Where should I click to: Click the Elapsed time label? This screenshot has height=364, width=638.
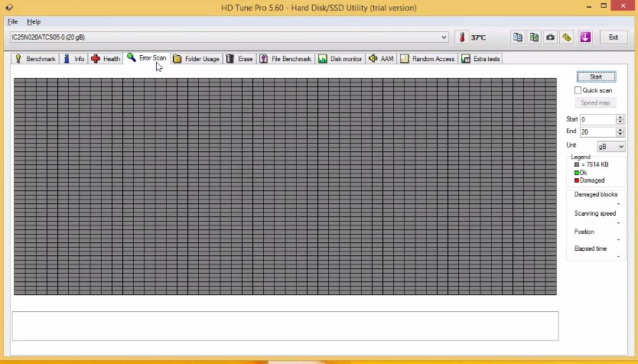[x=591, y=249]
